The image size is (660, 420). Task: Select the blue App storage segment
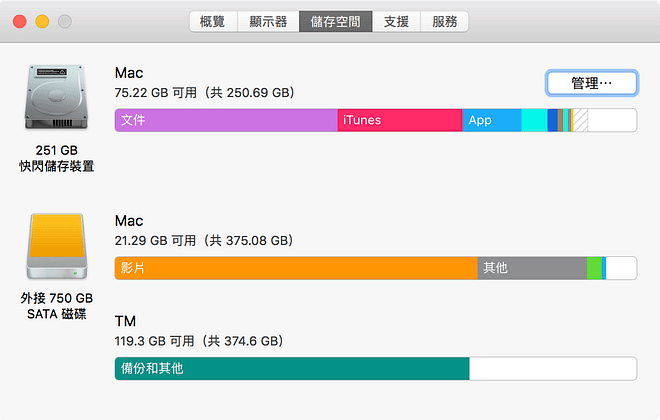point(492,120)
